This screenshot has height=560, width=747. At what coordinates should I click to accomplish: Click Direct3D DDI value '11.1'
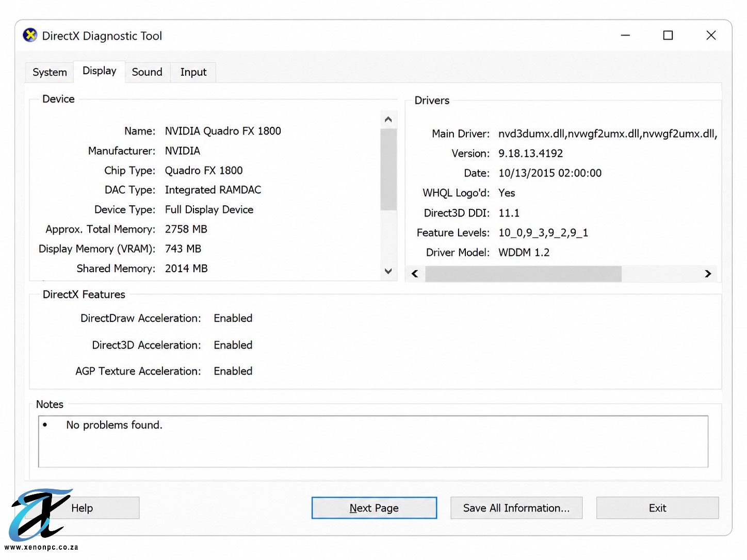[509, 212]
